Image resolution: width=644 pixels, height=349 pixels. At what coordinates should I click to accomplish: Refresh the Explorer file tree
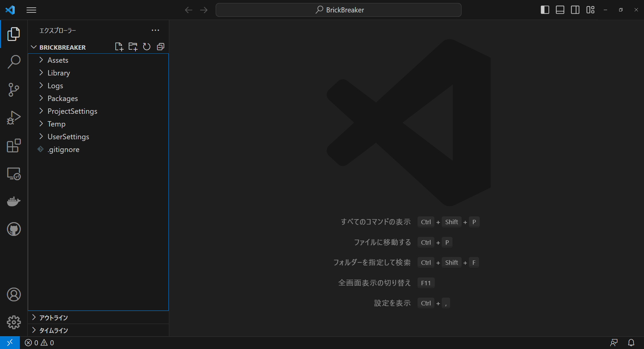click(147, 47)
